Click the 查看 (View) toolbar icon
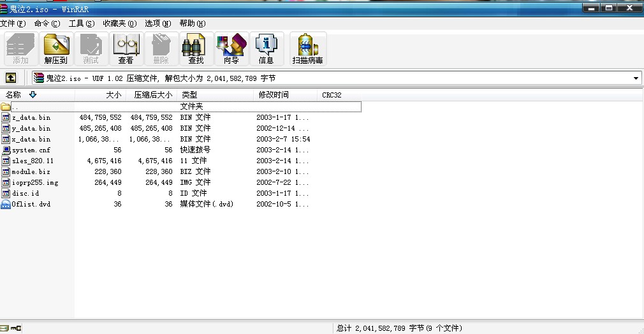Screen dimensions: 644x334 click(x=126, y=49)
